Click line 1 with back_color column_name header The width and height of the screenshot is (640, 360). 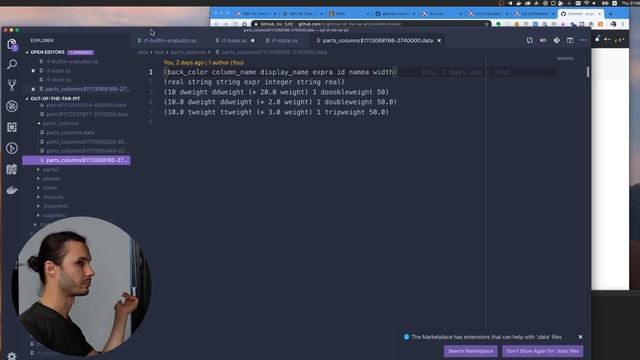tap(280, 72)
